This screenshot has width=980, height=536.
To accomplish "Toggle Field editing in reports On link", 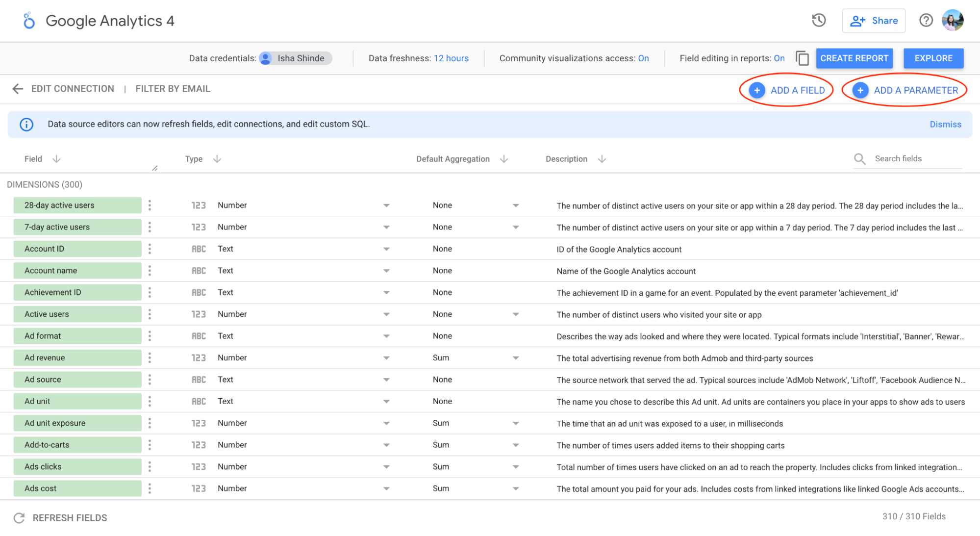I will click(779, 58).
